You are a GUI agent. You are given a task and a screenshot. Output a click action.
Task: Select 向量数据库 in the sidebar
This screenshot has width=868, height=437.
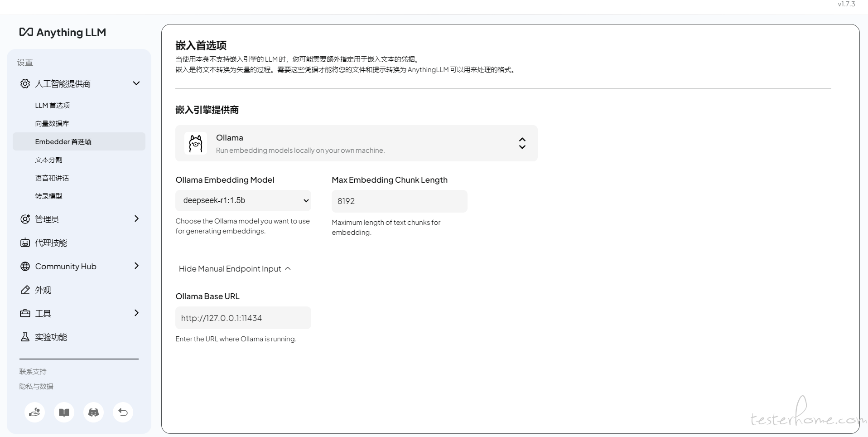pos(52,123)
